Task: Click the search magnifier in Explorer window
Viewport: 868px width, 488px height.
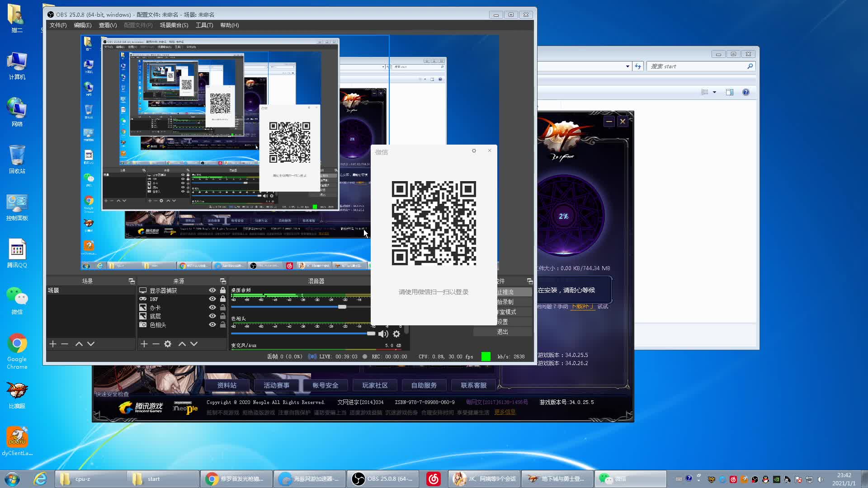Action: (x=750, y=66)
